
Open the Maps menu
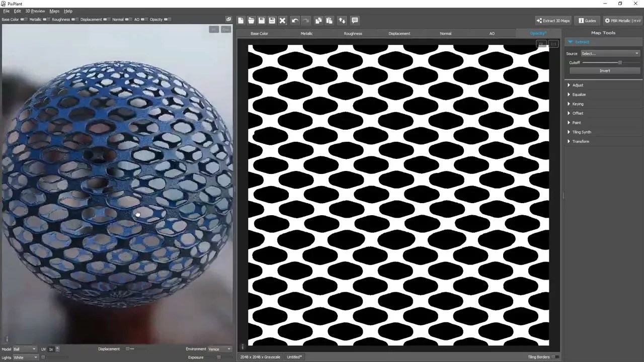[x=54, y=11]
